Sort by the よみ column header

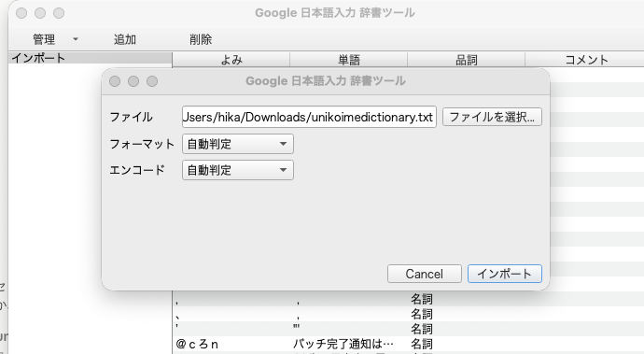coord(231,60)
